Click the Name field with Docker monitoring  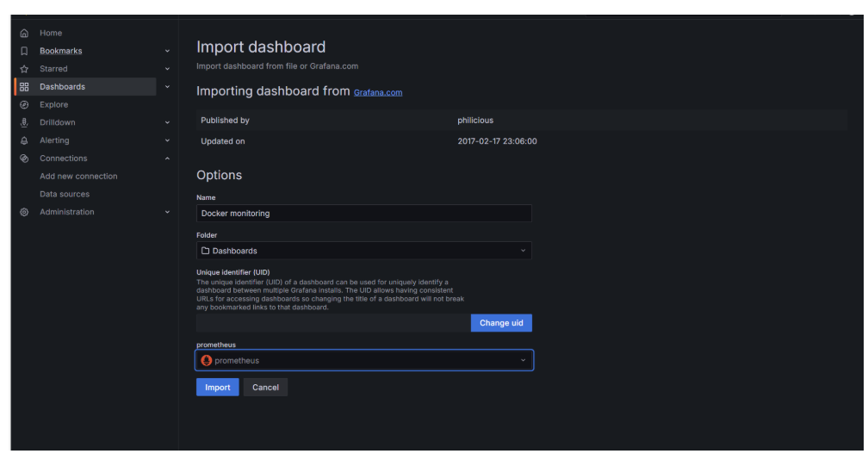tap(363, 213)
